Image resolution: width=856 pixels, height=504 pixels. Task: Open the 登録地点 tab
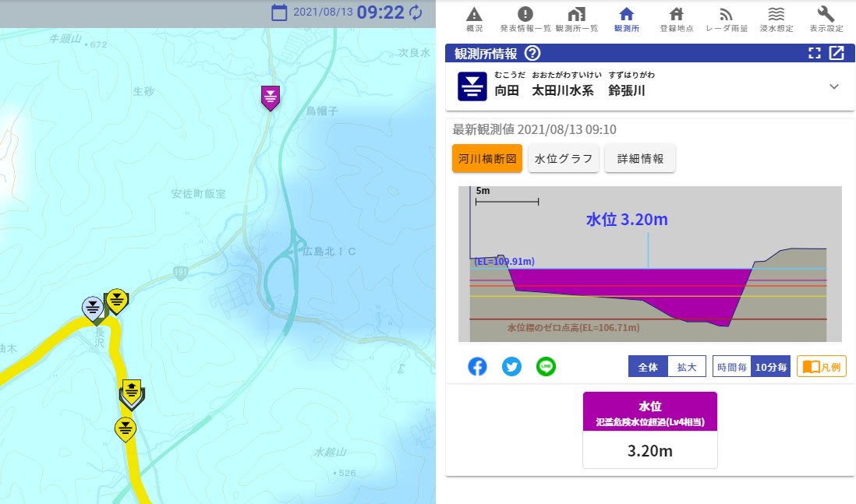click(677, 19)
